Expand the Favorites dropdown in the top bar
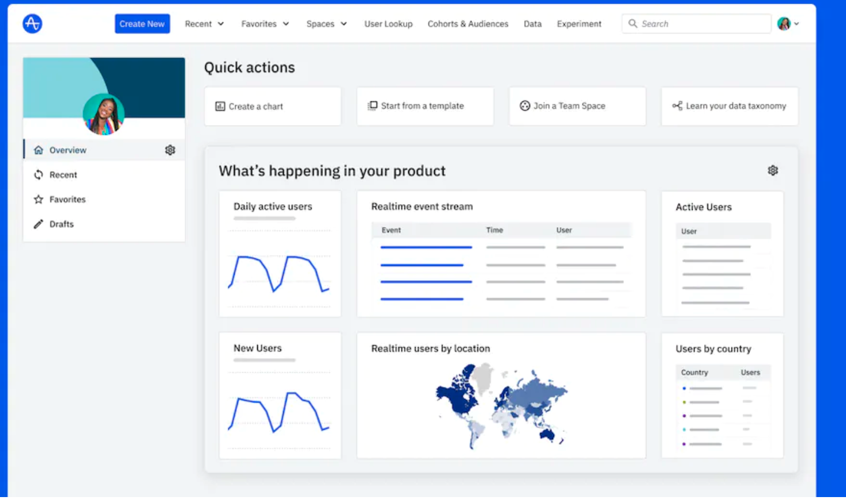 click(265, 24)
